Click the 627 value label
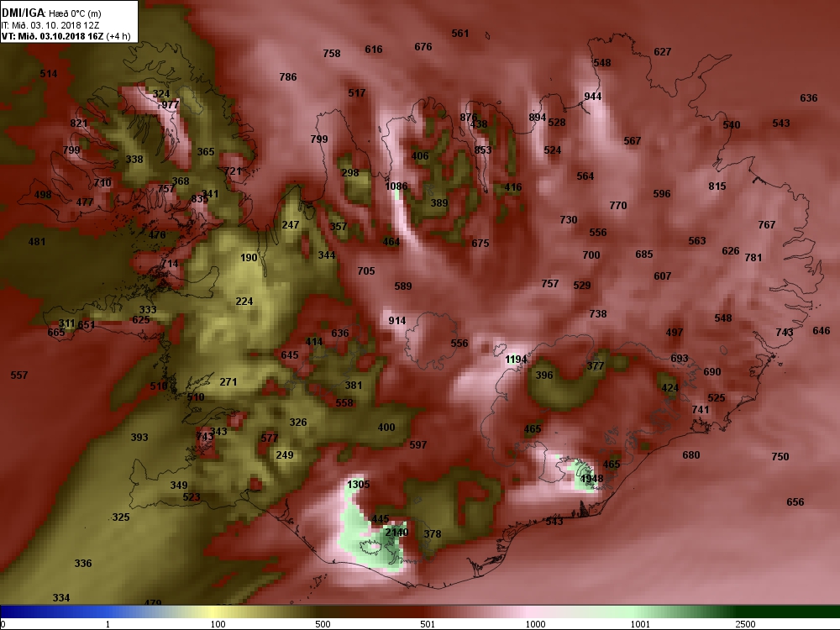This screenshot has width=840, height=630. [x=662, y=51]
